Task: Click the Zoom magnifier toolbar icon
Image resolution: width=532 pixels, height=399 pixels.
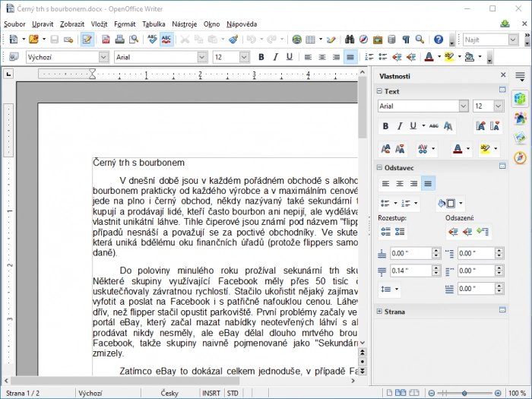Action: point(420,40)
